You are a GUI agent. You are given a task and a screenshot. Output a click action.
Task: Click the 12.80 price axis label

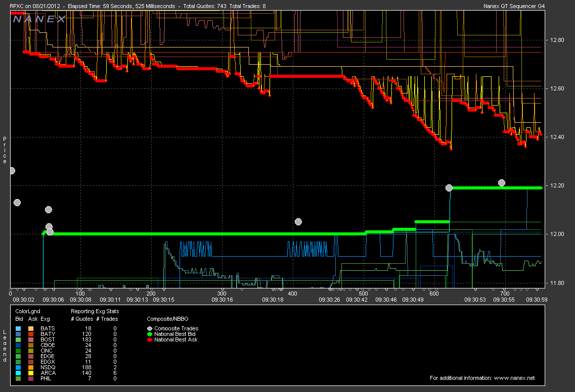[557, 40]
